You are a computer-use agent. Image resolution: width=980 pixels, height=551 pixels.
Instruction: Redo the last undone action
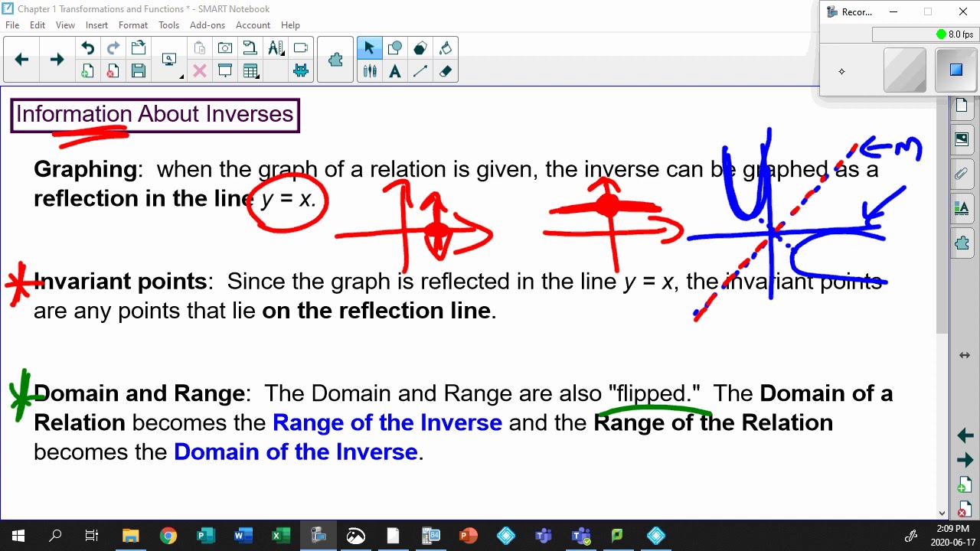[x=113, y=48]
